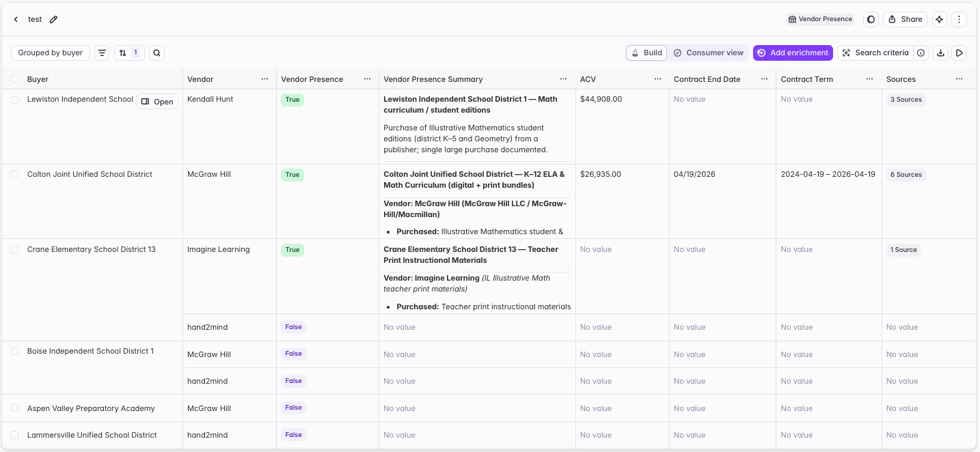
Task: Click the Share button
Action: pyautogui.click(x=905, y=19)
